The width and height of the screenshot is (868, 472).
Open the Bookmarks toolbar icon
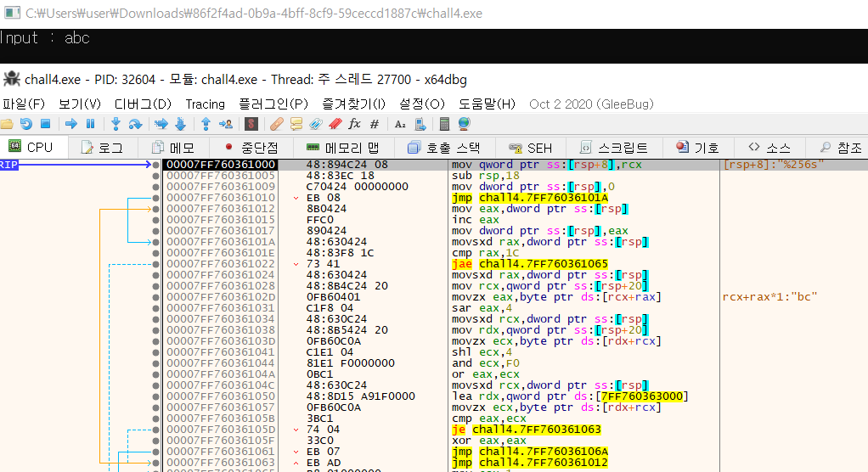pyautogui.click(x=335, y=124)
